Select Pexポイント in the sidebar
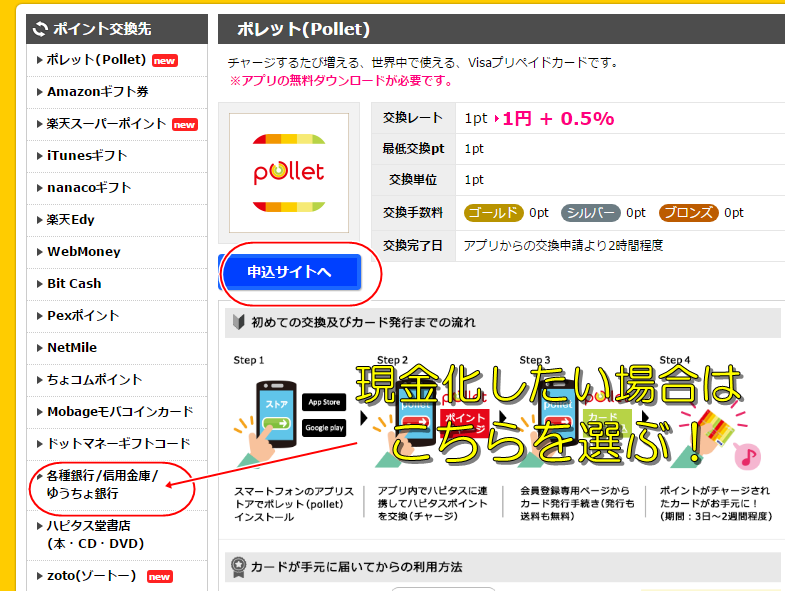 click(x=83, y=316)
